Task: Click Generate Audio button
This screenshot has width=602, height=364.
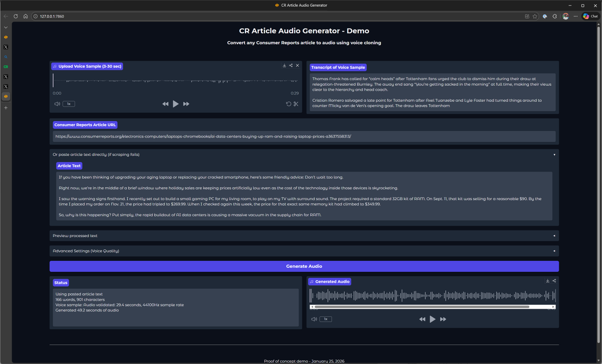Action: (x=304, y=266)
